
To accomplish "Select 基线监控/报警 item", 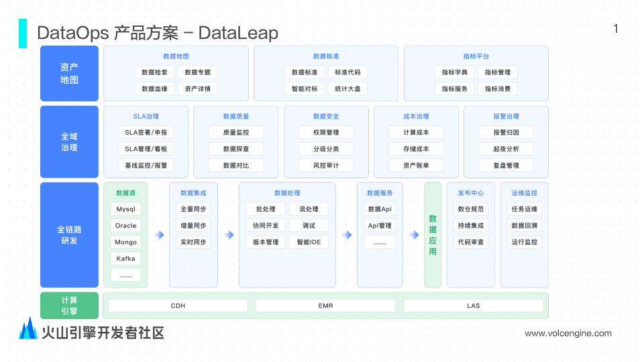I will click(146, 166).
